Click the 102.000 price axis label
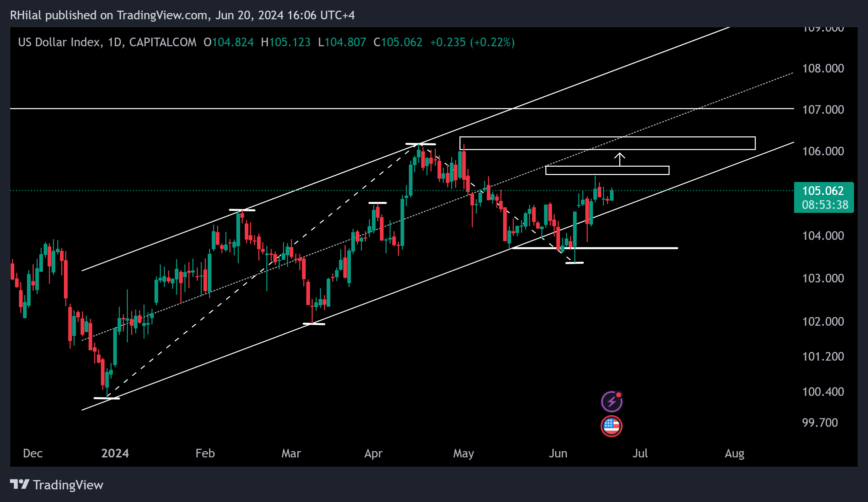The width and height of the screenshot is (868, 502). click(823, 322)
